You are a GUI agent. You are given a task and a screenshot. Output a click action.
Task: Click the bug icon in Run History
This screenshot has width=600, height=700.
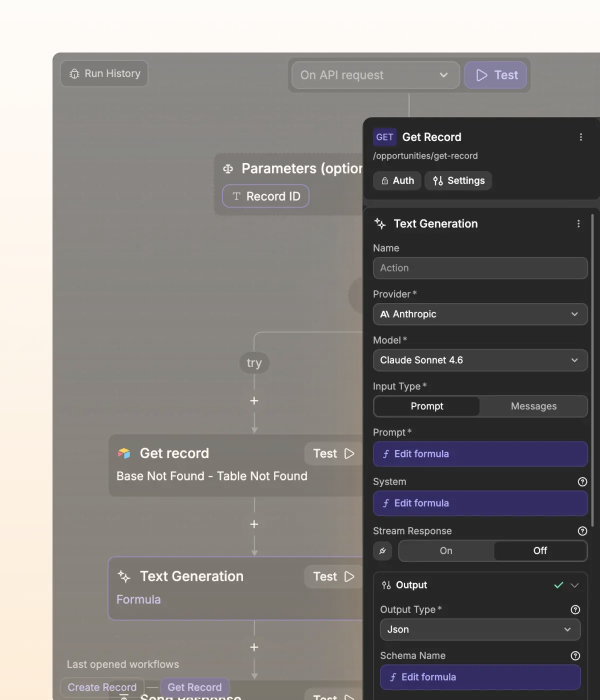(x=74, y=74)
